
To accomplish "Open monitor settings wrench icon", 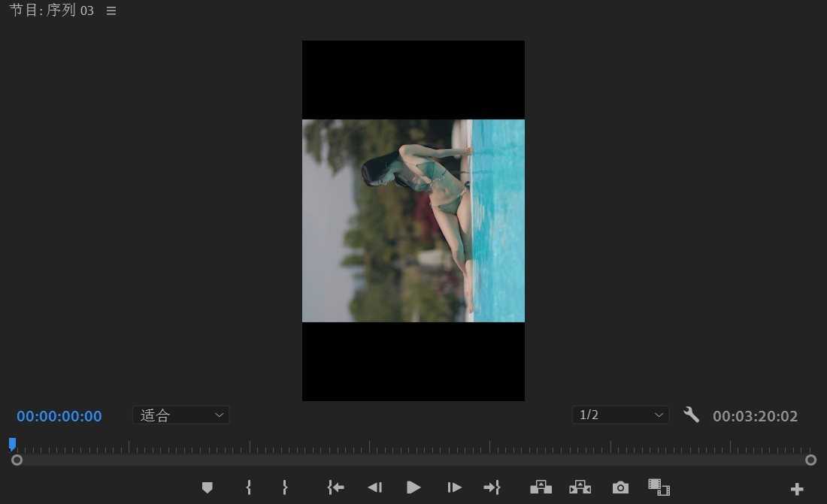I will (x=691, y=415).
